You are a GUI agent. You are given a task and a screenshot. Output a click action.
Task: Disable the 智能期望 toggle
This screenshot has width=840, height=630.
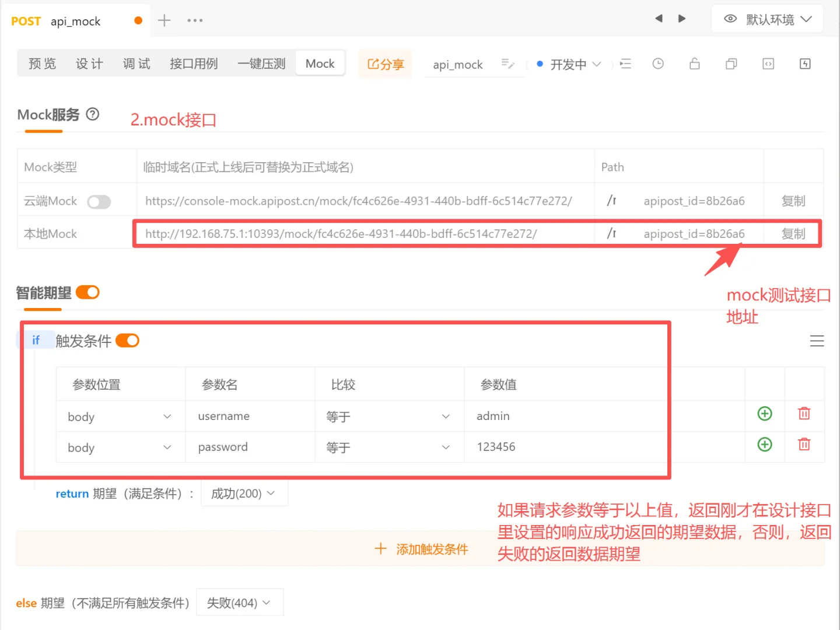87,292
